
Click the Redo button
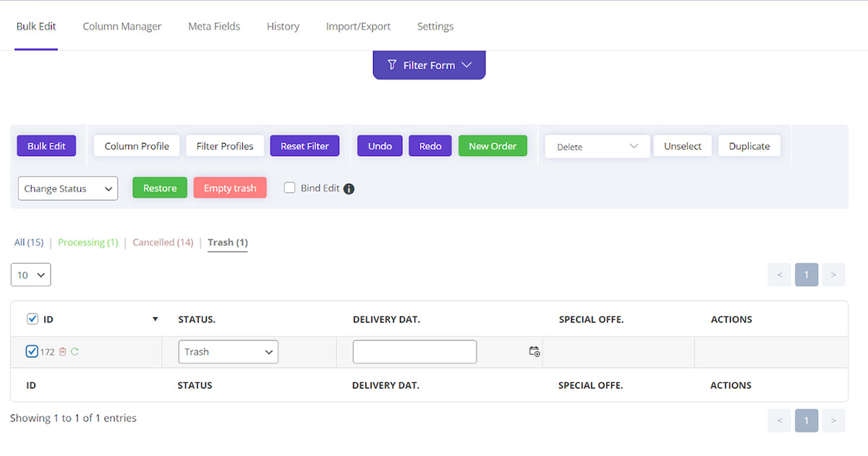click(430, 146)
